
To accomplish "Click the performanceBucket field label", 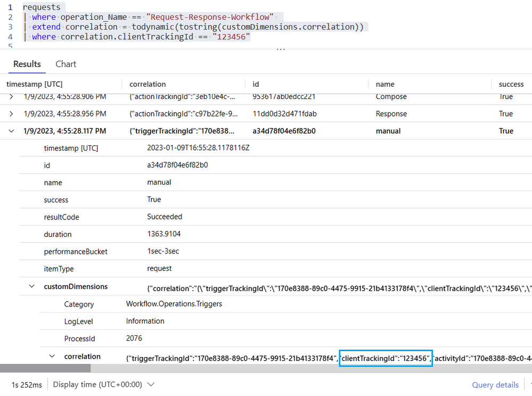I will 76,252.
